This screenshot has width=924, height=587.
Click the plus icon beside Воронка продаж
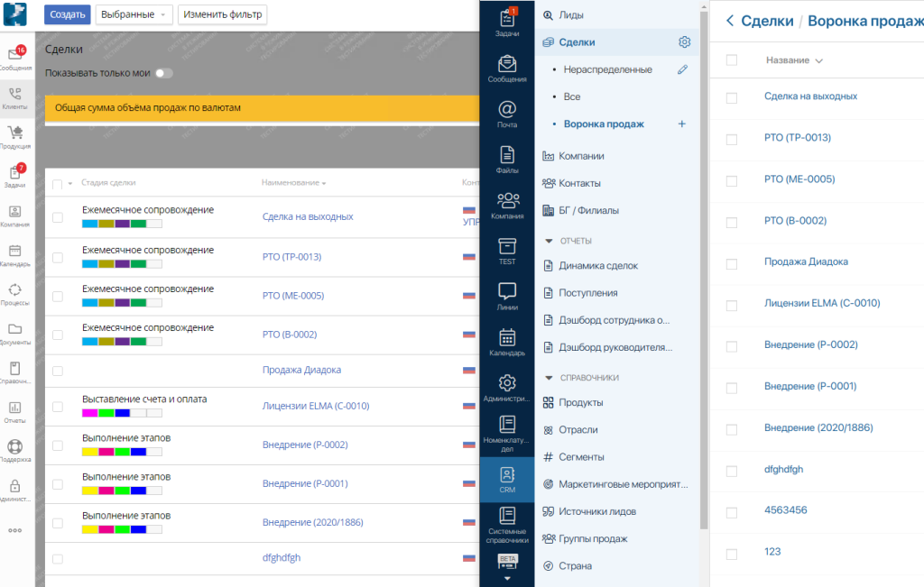[x=682, y=124]
